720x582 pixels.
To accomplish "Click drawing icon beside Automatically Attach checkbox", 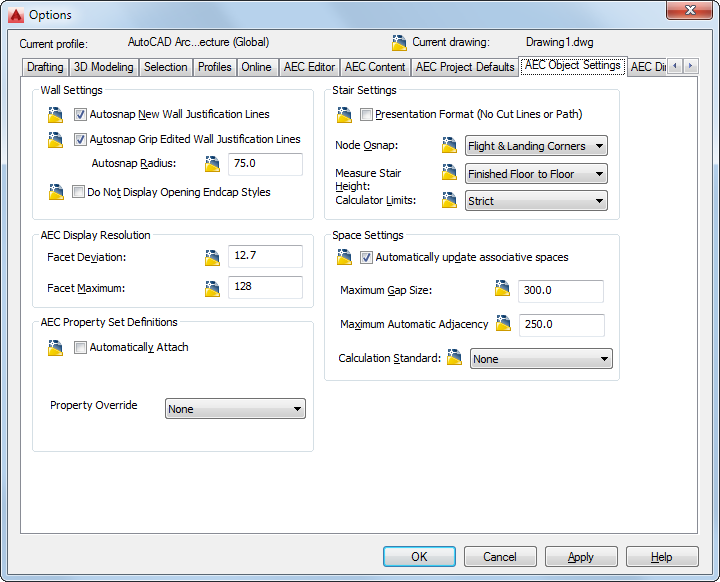I will coord(56,348).
